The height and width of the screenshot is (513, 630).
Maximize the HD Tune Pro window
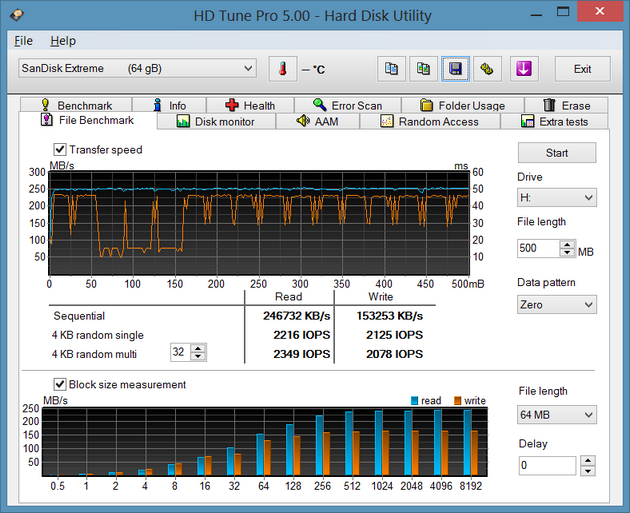click(x=563, y=12)
